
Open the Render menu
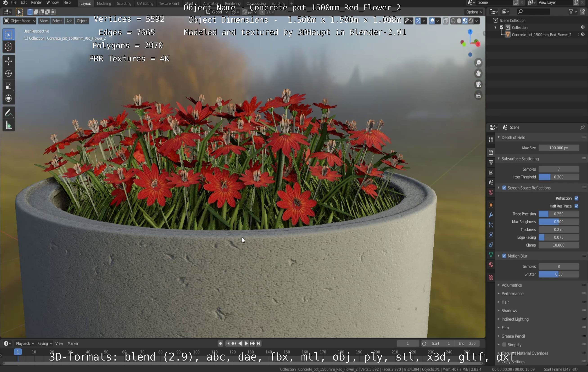pos(37,3)
